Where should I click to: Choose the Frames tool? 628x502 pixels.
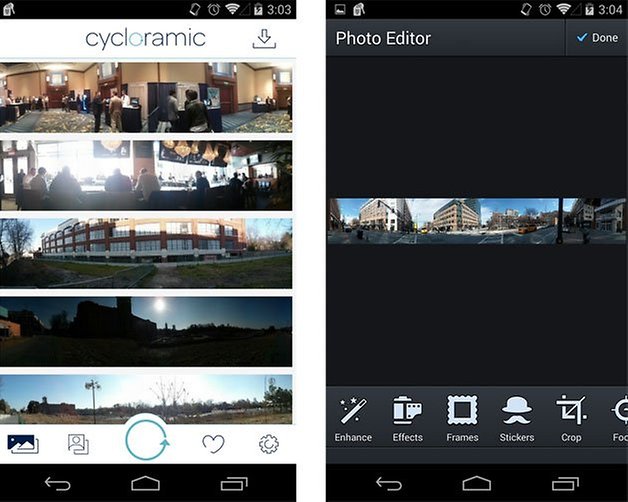point(462,419)
